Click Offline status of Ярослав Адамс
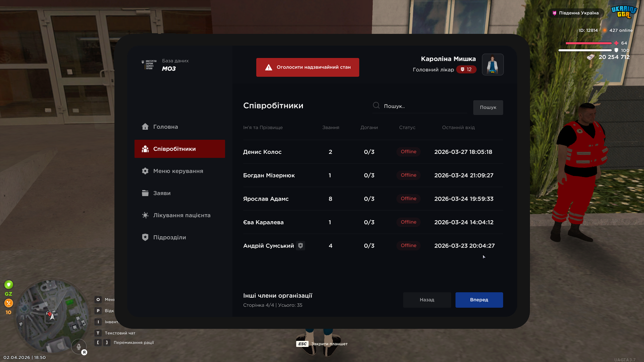Viewport: 644px width, 362px height. [409, 199]
